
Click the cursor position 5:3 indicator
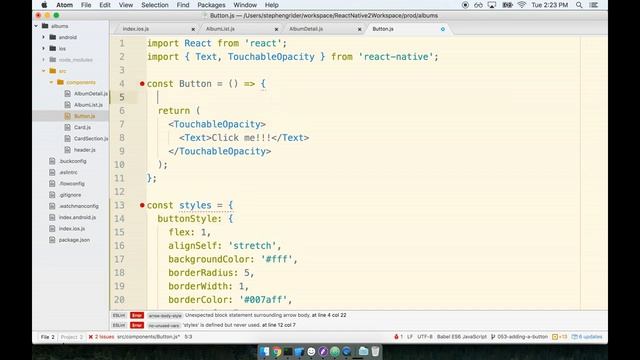[188, 337]
